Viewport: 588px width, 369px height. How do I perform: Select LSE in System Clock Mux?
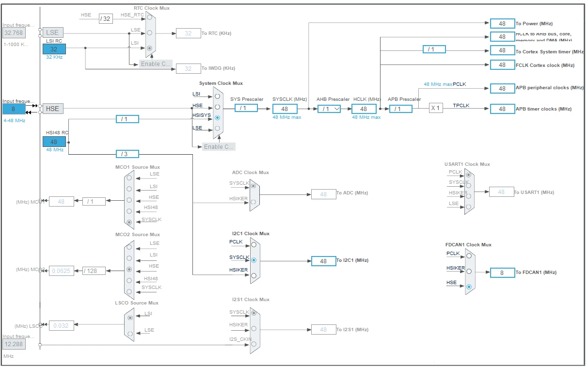point(217,128)
